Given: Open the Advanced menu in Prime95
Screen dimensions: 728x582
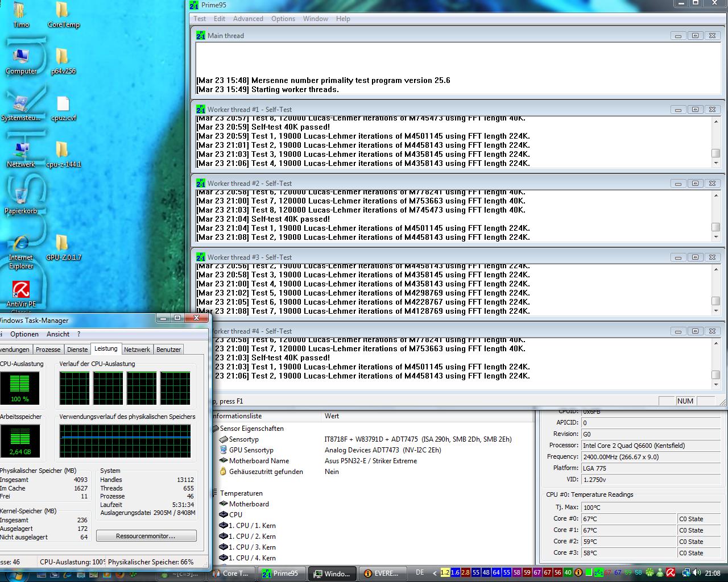Looking at the screenshot, I should (x=248, y=19).
